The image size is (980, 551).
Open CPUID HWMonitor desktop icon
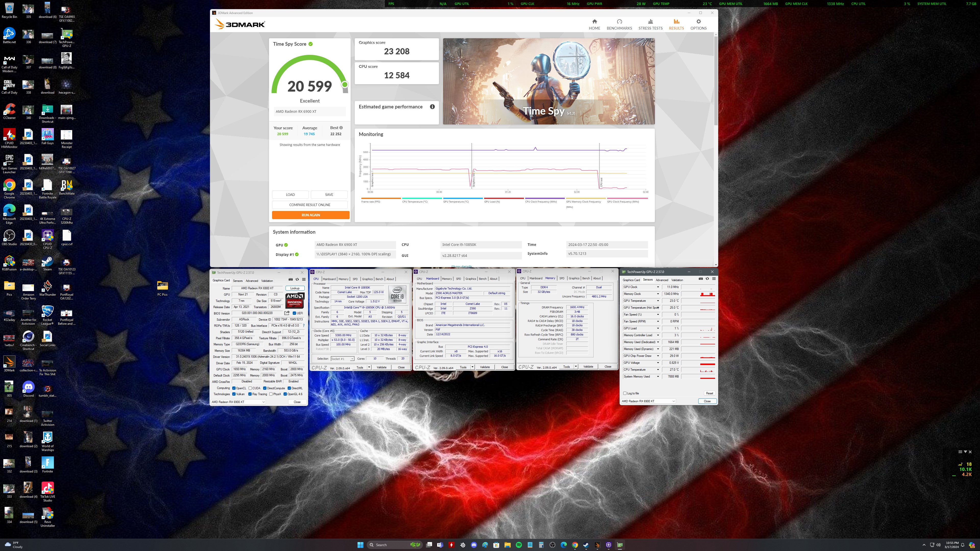coord(9,139)
